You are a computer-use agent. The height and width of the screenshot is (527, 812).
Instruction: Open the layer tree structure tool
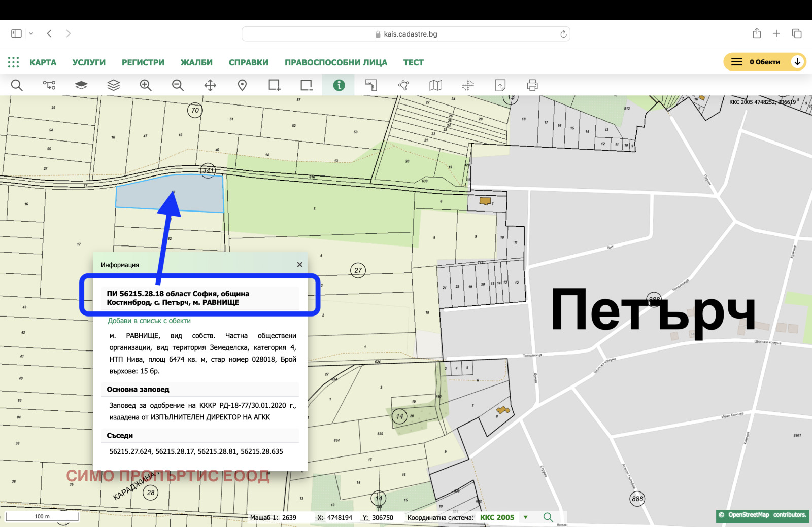[49, 85]
